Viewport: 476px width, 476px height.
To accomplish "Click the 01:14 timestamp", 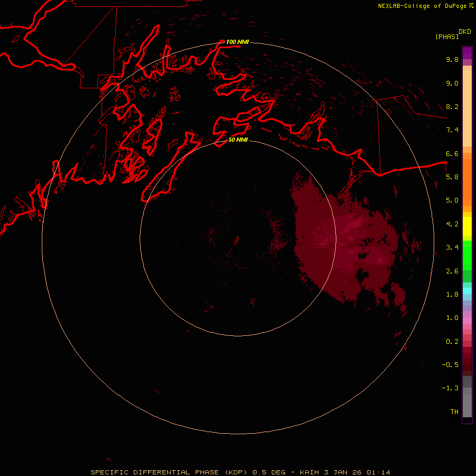I will [378, 472].
